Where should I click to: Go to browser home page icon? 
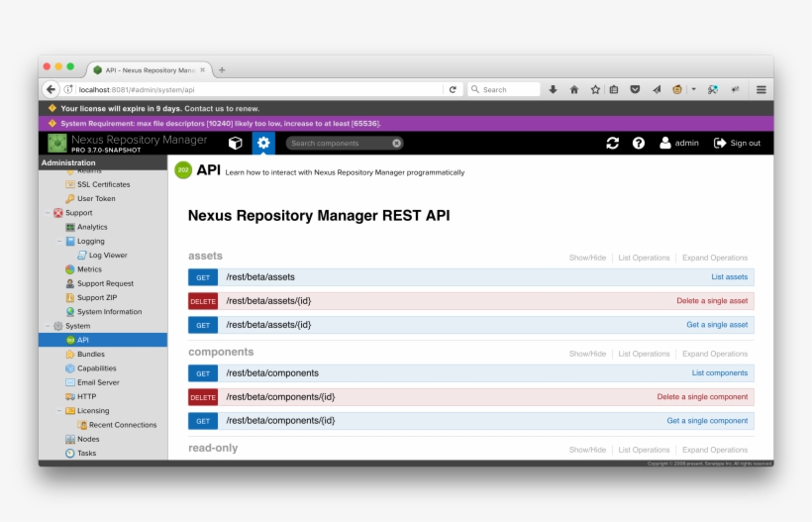click(574, 89)
